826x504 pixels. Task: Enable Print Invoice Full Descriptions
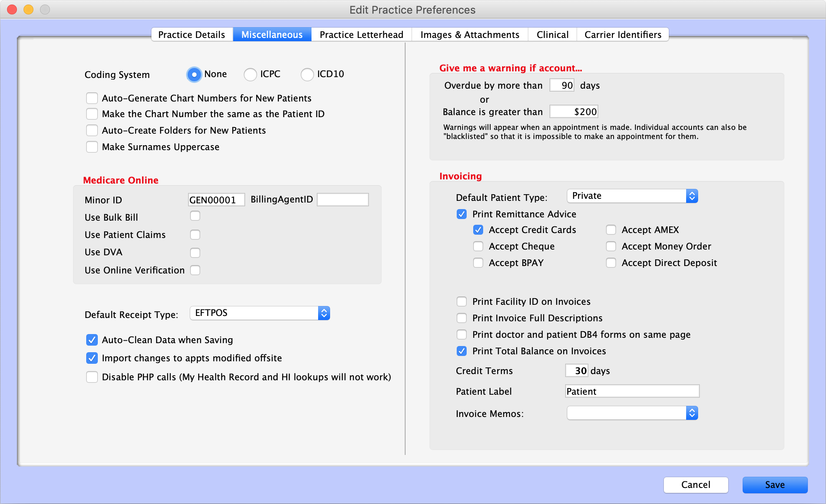tap(462, 318)
